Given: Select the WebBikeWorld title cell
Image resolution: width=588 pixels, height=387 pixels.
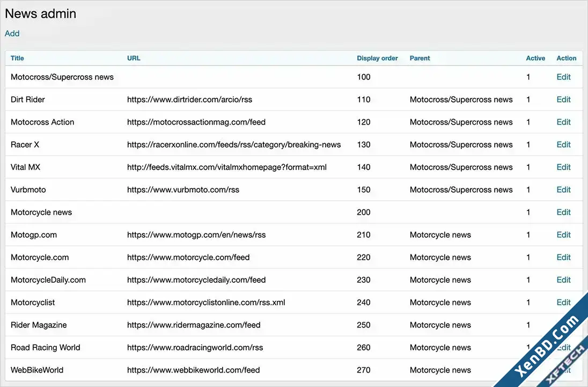Looking at the screenshot, I should pyautogui.click(x=37, y=370).
